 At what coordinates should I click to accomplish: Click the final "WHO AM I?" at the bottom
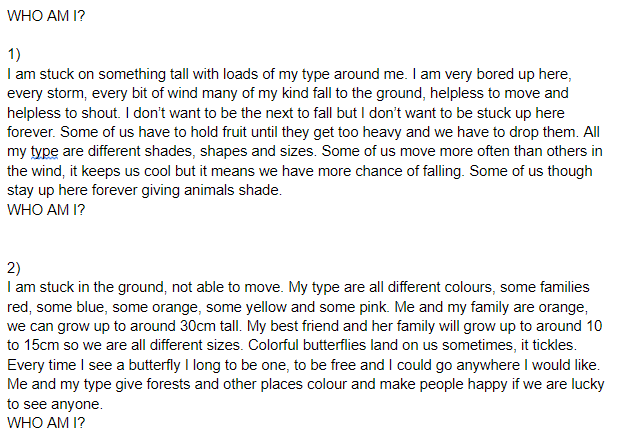point(45,423)
